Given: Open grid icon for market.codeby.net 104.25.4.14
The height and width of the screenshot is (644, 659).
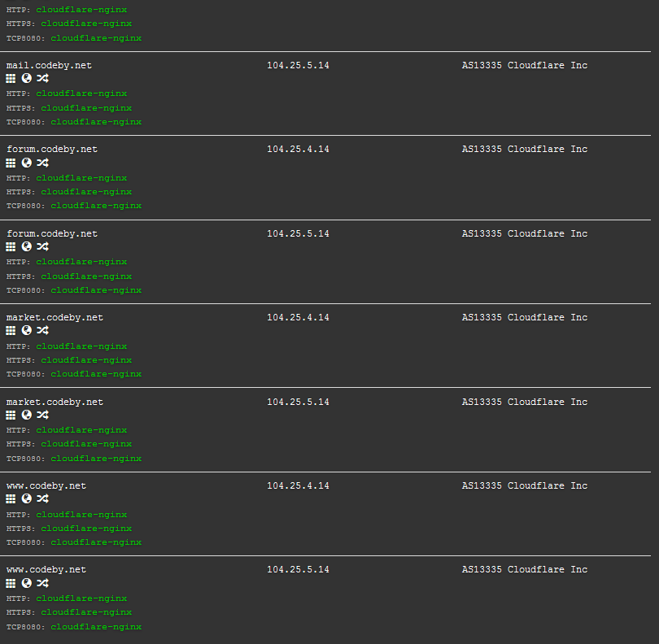Looking at the screenshot, I should coord(11,331).
